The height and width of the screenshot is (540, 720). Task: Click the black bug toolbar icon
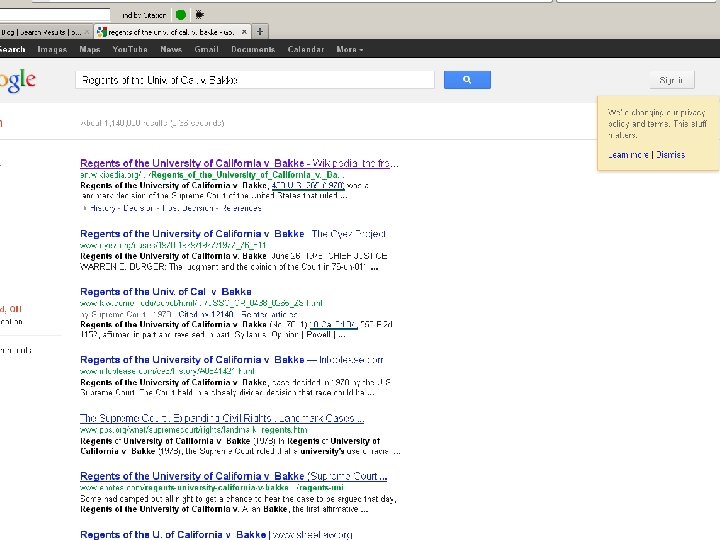coord(199,15)
